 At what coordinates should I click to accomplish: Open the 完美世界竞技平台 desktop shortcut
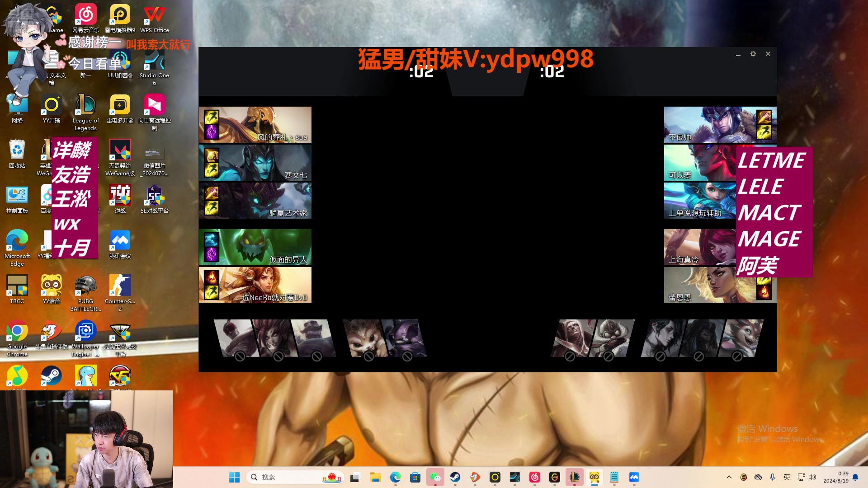coord(120,338)
